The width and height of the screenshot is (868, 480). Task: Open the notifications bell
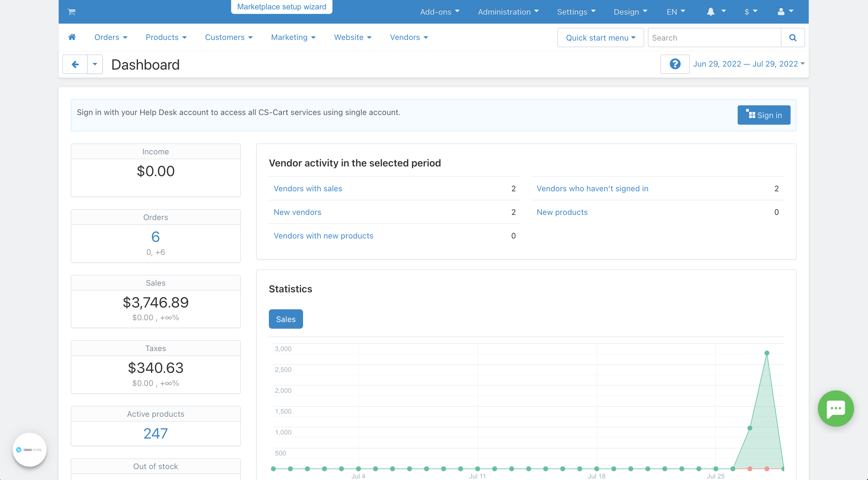711,12
